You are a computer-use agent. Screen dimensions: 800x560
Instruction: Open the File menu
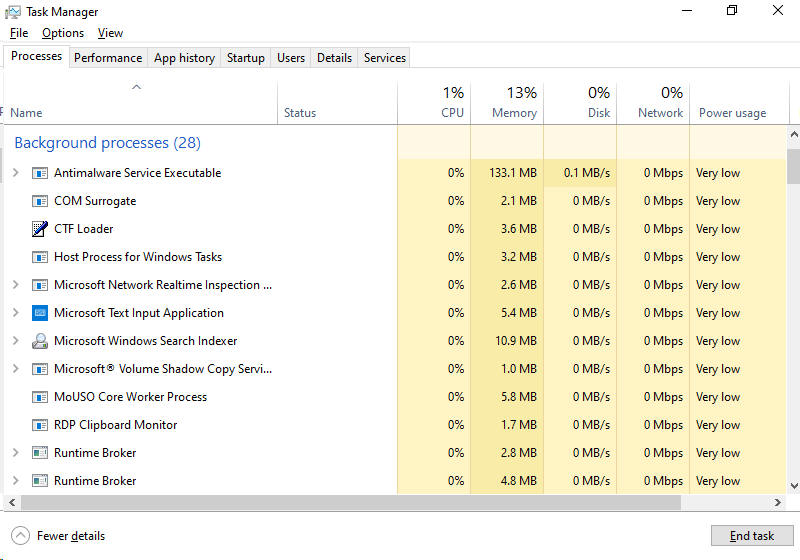[x=19, y=33]
